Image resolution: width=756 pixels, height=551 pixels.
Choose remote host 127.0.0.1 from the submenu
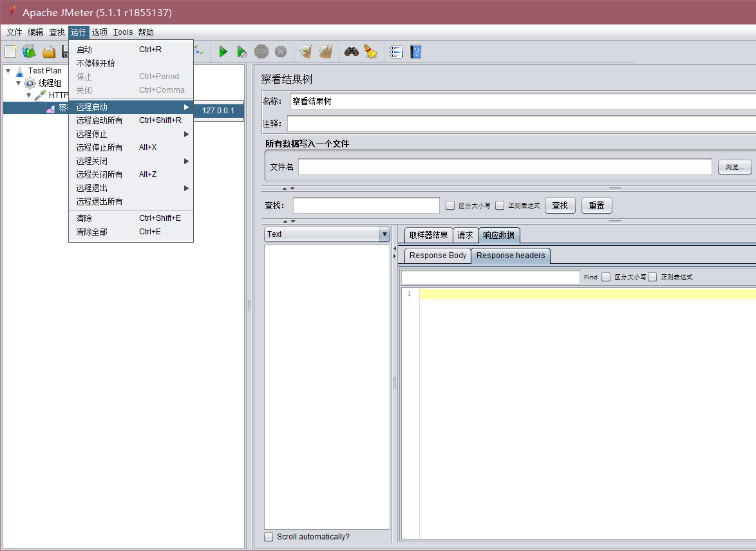tap(219, 110)
